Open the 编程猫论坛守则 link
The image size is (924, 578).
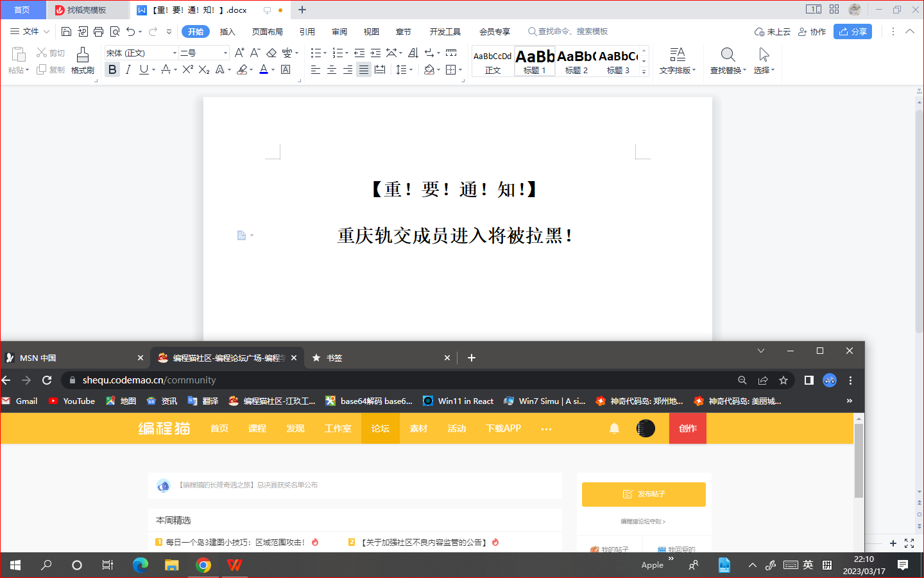point(643,521)
